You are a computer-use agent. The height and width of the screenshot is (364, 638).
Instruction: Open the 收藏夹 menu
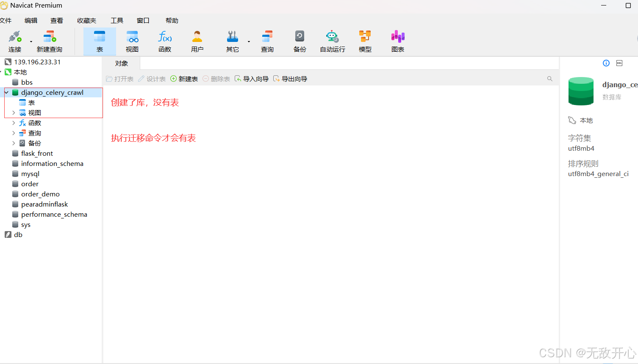87,20
